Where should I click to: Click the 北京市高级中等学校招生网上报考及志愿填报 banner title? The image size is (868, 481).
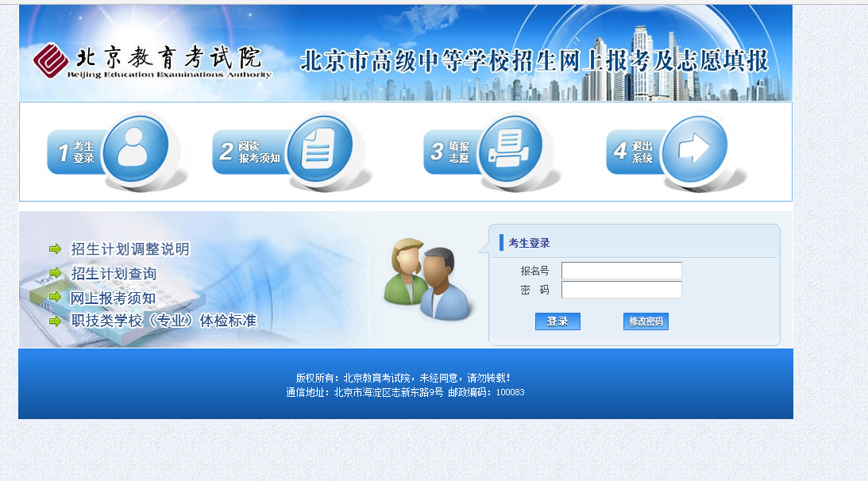pos(534,61)
